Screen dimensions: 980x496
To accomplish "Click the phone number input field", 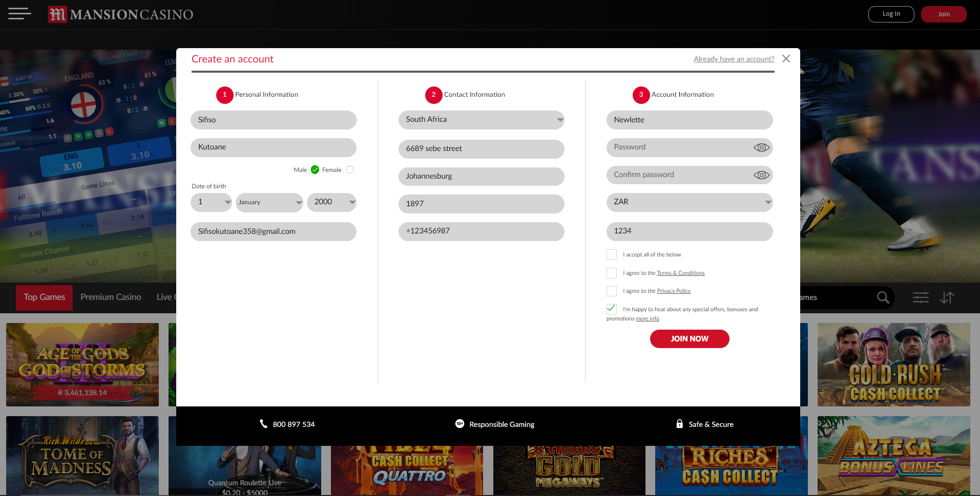I will (482, 231).
